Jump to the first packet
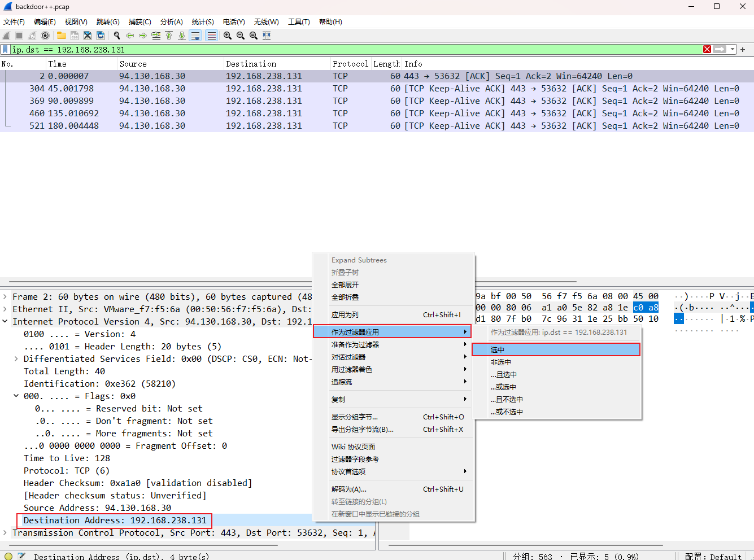 coord(169,35)
